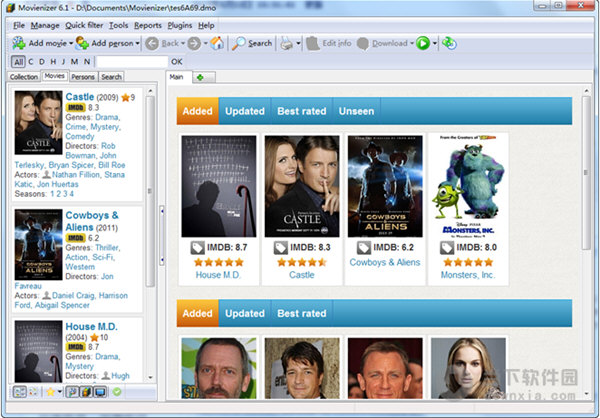
Task: Toggle the monitor icon filter button
Action: (100, 391)
